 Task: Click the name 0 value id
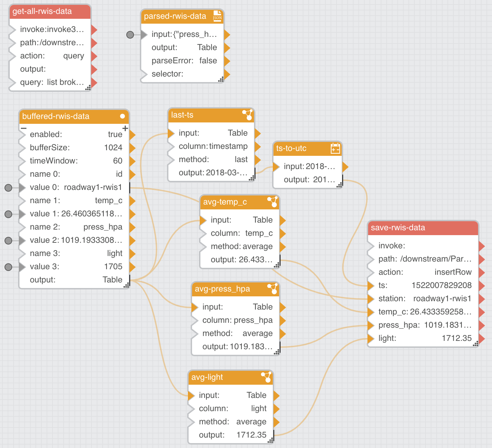(x=119, y=174)
